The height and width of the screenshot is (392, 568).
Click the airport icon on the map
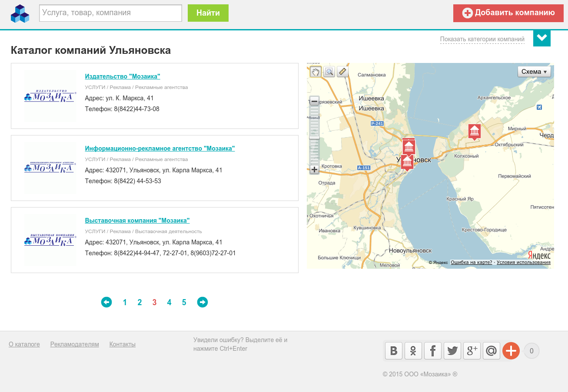point(539,107)
